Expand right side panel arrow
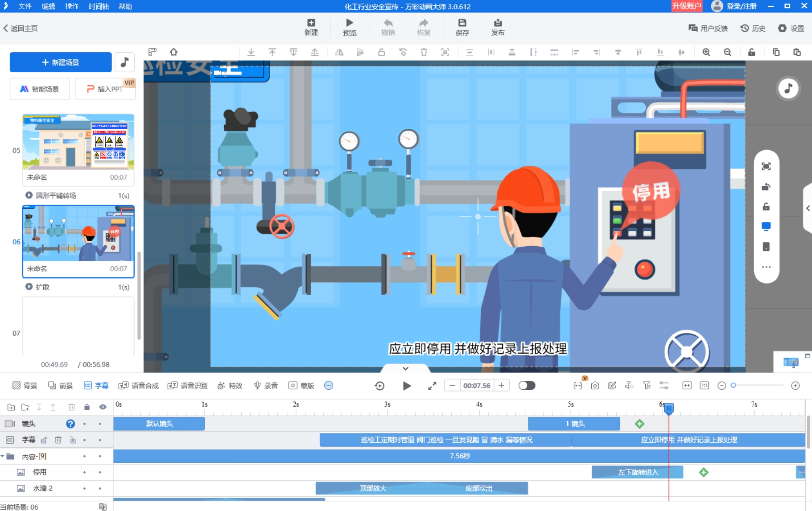The width and height of the screenshot is (812, 511). tap(808, 208)
